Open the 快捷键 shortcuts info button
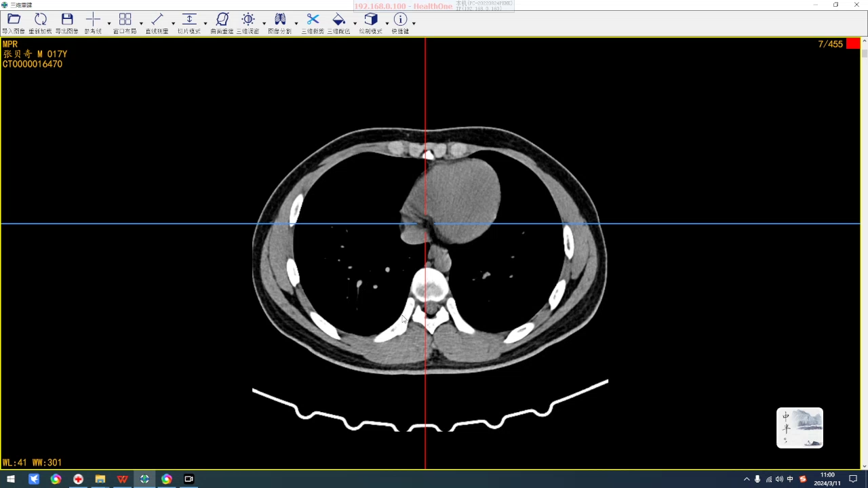Viewport: 868px width, 488px height. pyautogui.click(x=400, y=20)
